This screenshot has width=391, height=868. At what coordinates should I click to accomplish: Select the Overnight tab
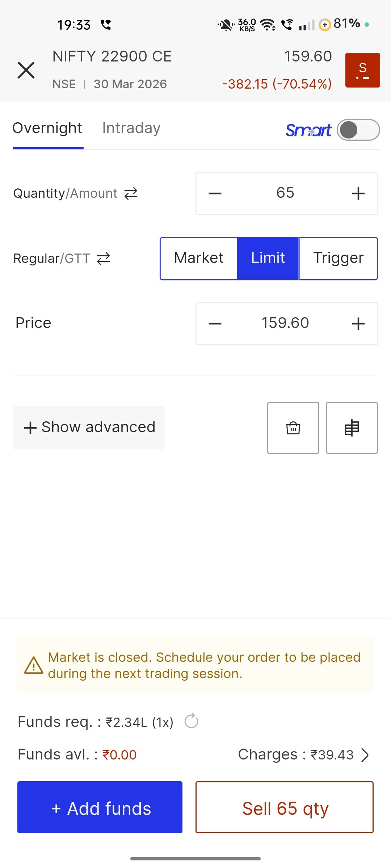[x=47, y=128]
